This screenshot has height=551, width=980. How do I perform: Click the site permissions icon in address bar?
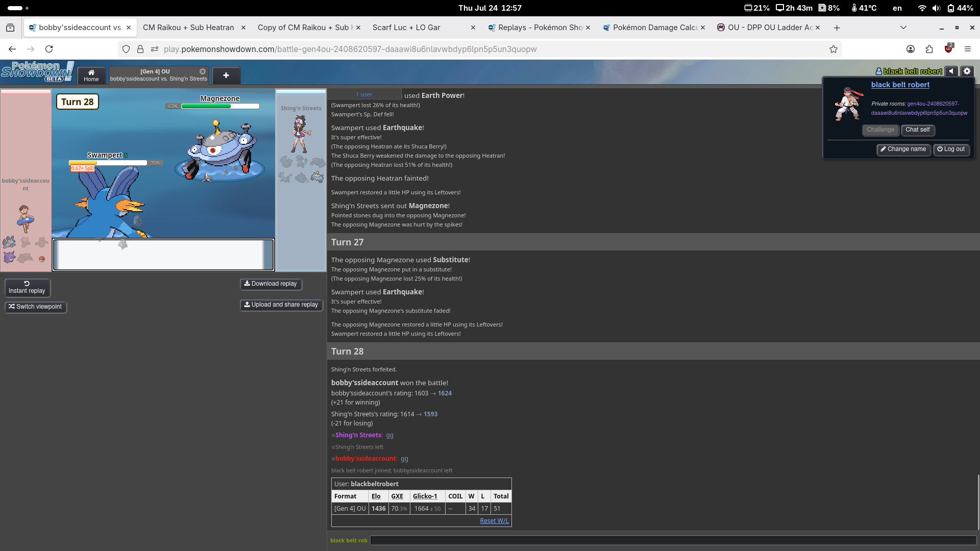pos(155,49)
